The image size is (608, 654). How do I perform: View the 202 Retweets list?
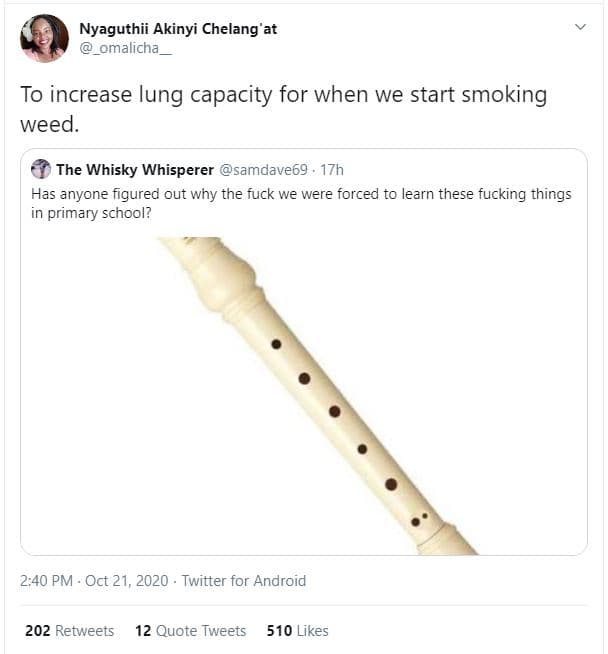69,631
